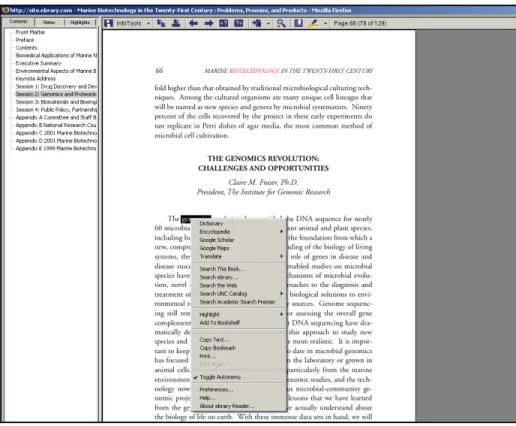The height and width of the screenshot is (426, 516).
Task: Select Session 2: Genomics and Proteomics chapter
Action: tap(56, 94)
